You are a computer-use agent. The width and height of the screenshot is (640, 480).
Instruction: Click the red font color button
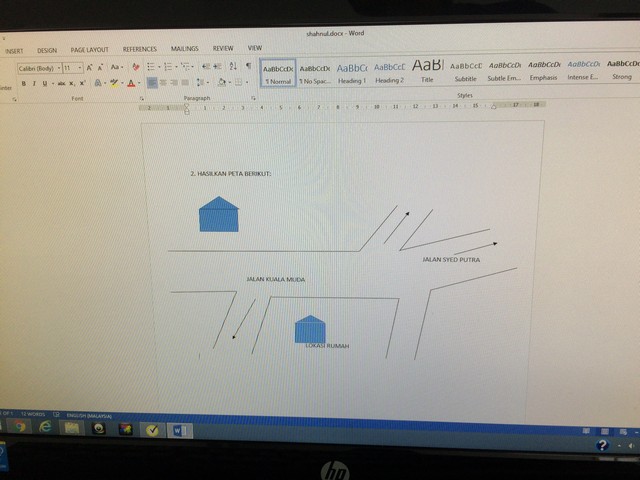click(x=131, y=84)
